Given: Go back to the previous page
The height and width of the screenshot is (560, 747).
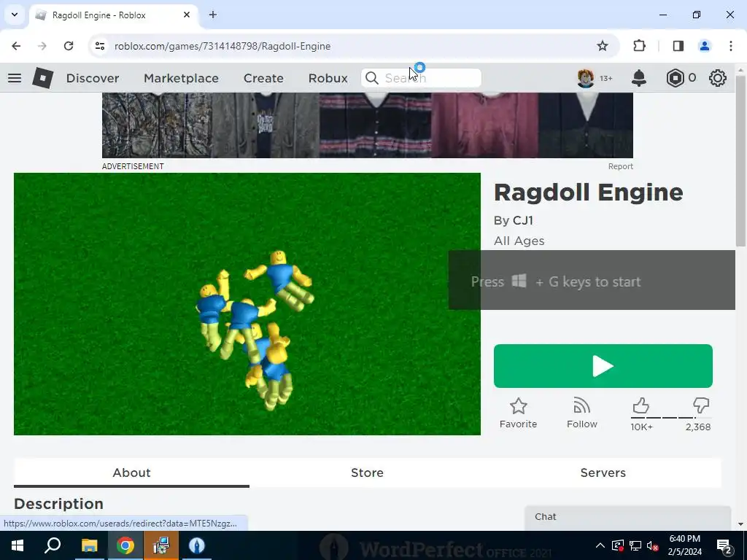Looking at the screenshot, I should 16,46.
